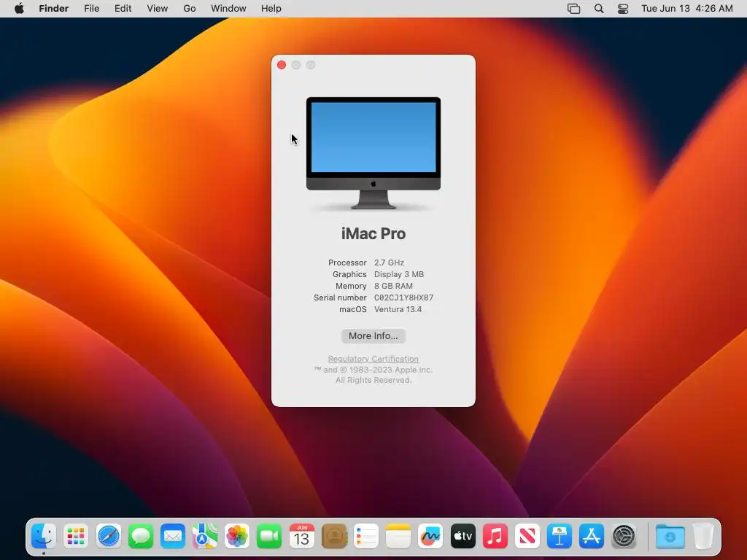
Task: Open the File menu
Action: coord(91,9)
